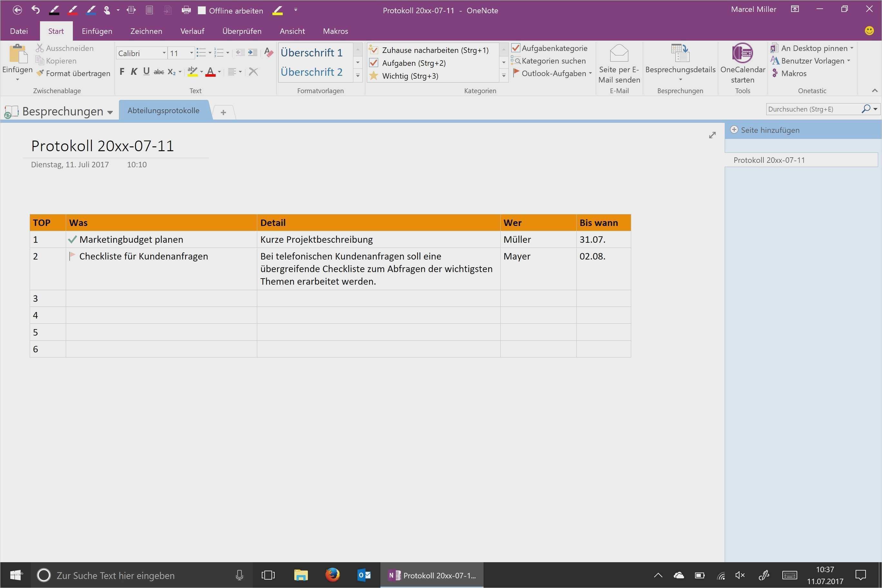Launch OneCalendar from the ribbon
Screen dimensions: 882x588
pyautogui.click(x=742, y=53)
